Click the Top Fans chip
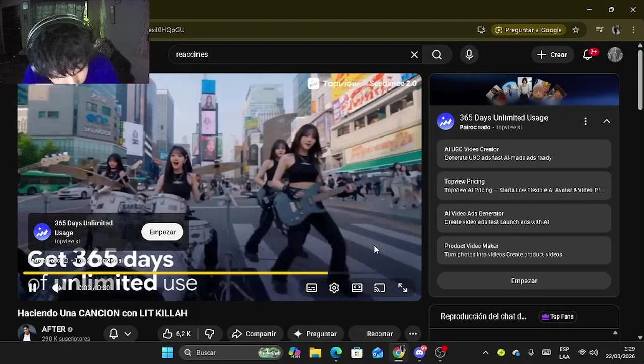The image size is (644, 364). [558, 316]
